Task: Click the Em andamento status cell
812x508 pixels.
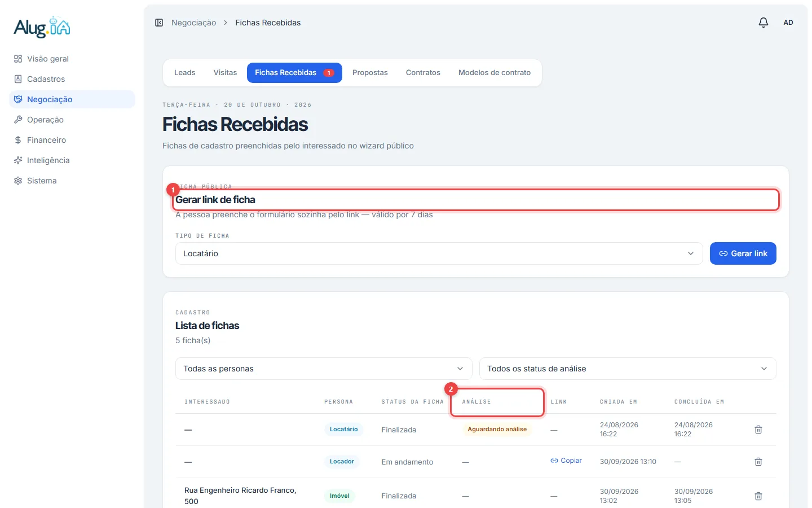Action: 407,462
